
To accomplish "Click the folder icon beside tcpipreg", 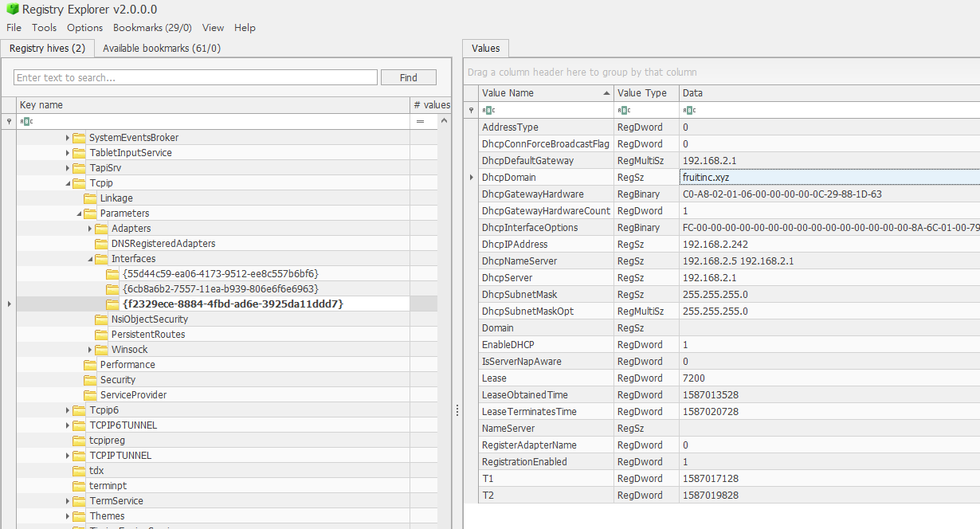I will (x=79, y=441).
